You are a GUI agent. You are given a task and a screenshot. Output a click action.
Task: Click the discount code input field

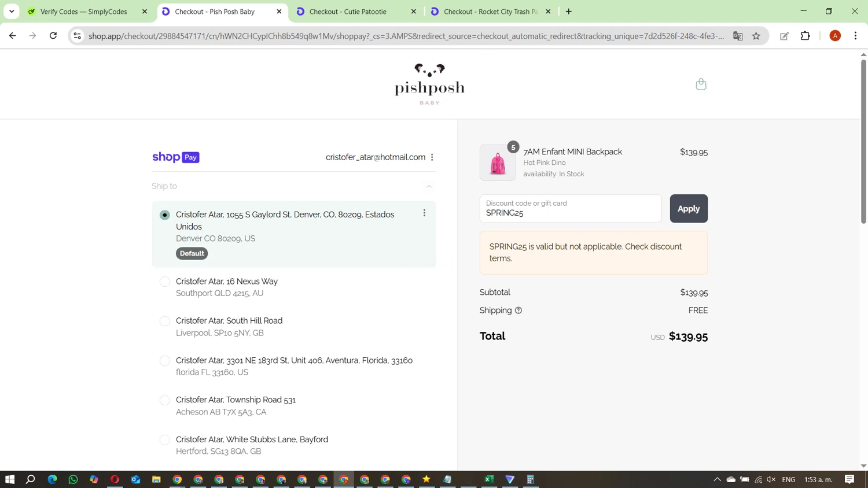(571, 209)
